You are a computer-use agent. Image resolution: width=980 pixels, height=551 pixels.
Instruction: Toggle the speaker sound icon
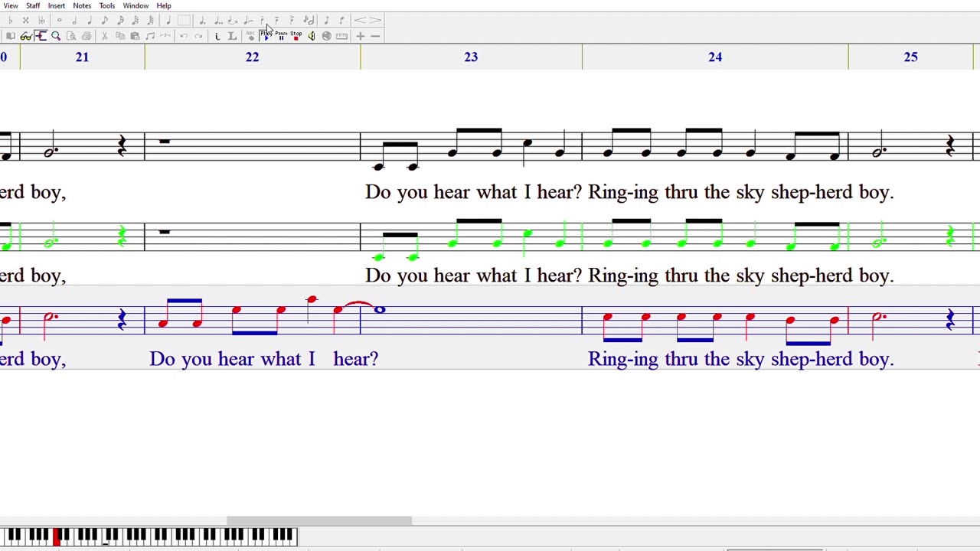point(311,36)
